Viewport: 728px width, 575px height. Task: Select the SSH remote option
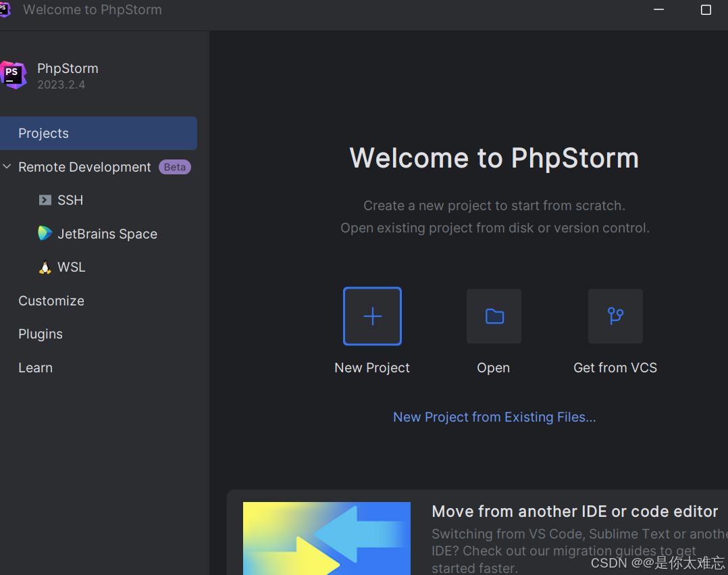tap(70, 200)
